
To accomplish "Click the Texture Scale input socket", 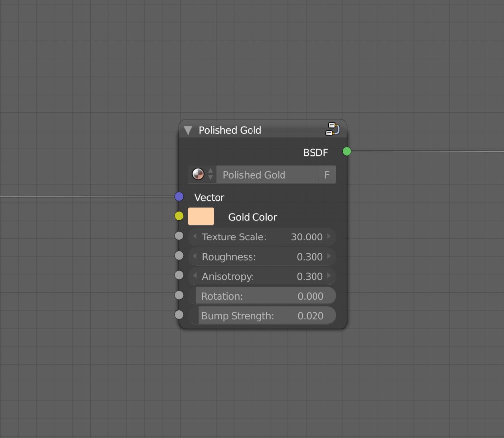I will coord(179,236).
